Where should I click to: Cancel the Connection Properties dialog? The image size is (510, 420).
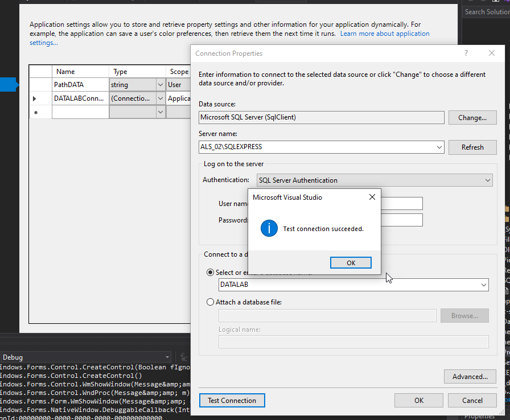(472, 400)
